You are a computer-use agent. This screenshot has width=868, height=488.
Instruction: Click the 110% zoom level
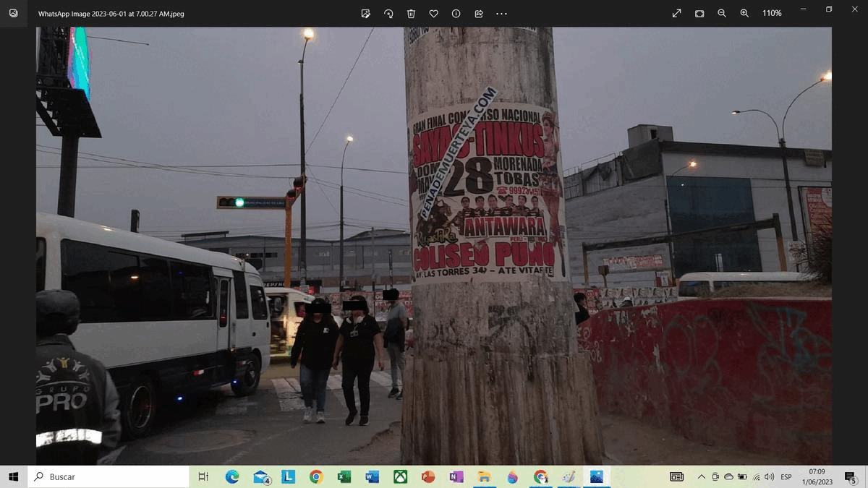[771, 13]
